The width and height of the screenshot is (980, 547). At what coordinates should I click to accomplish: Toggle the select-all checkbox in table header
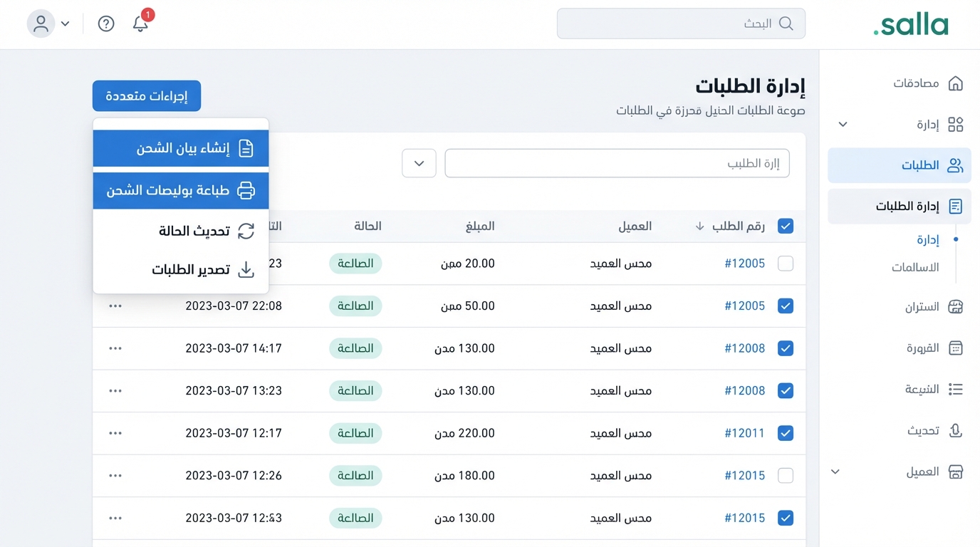(x=786, y=226)
